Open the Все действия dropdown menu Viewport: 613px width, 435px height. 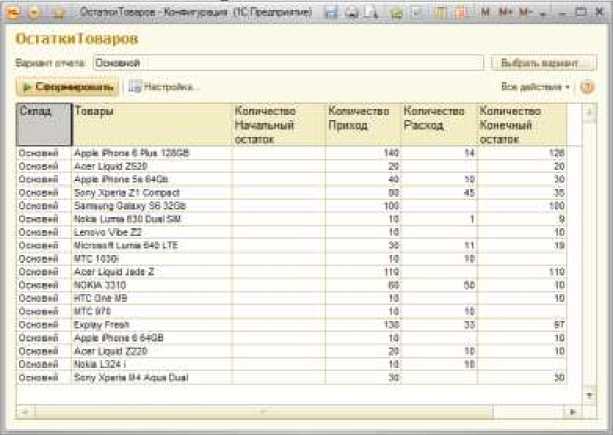click(x=535, y=87)
